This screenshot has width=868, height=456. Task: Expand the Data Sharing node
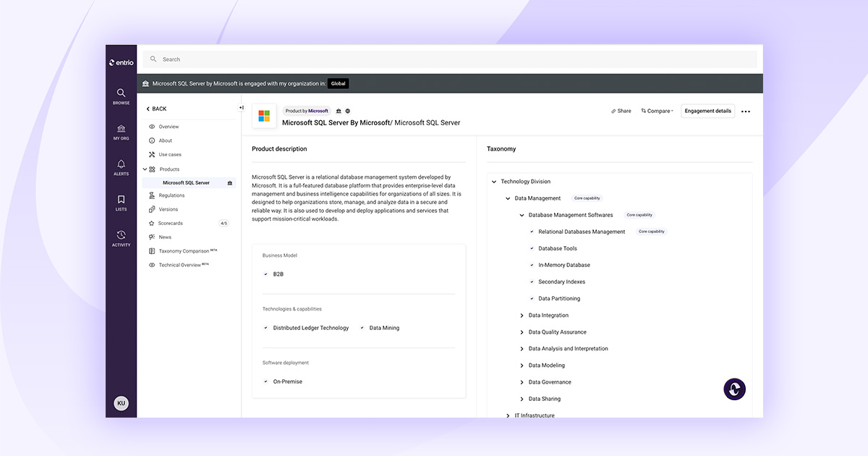tap(522, 399)
